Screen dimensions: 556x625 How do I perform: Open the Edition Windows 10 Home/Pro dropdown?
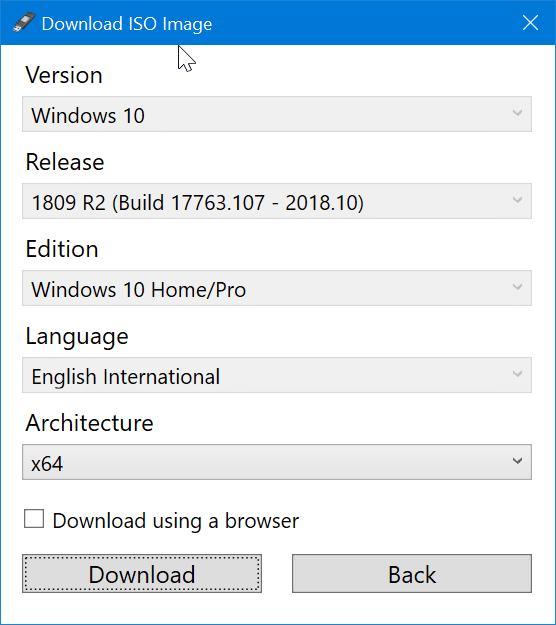[x=277, y=288]
